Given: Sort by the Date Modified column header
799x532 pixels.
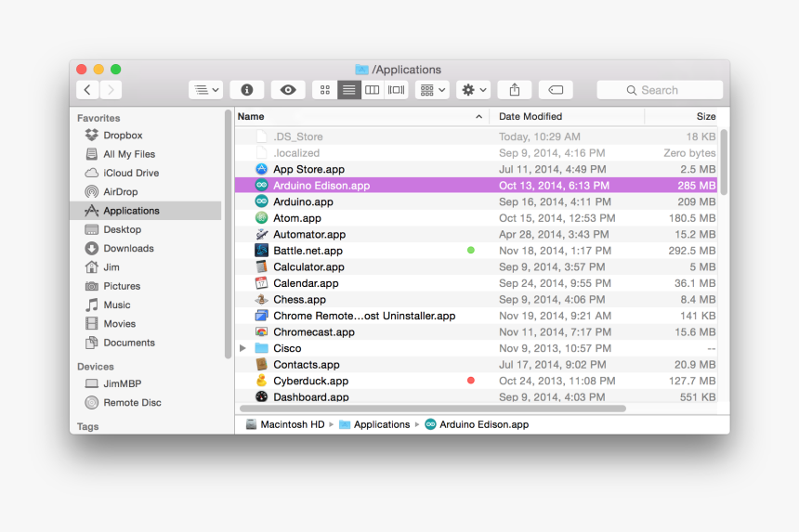Looking at the screenshot, I should (530, 117).
